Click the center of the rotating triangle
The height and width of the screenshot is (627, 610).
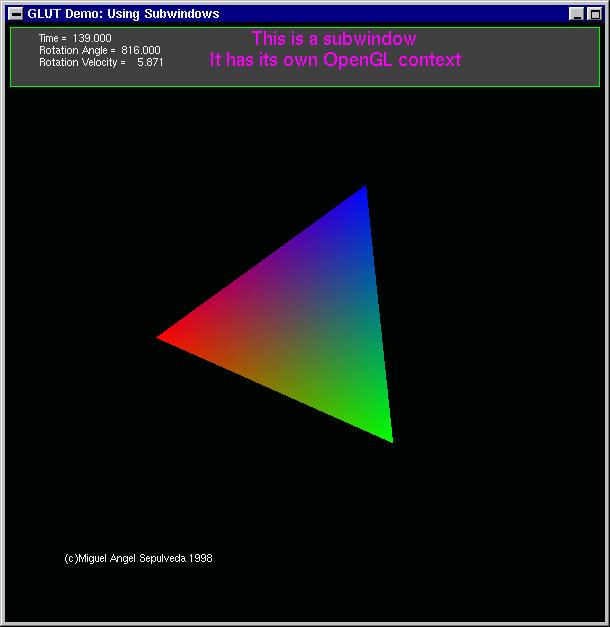tap(305, 321)
